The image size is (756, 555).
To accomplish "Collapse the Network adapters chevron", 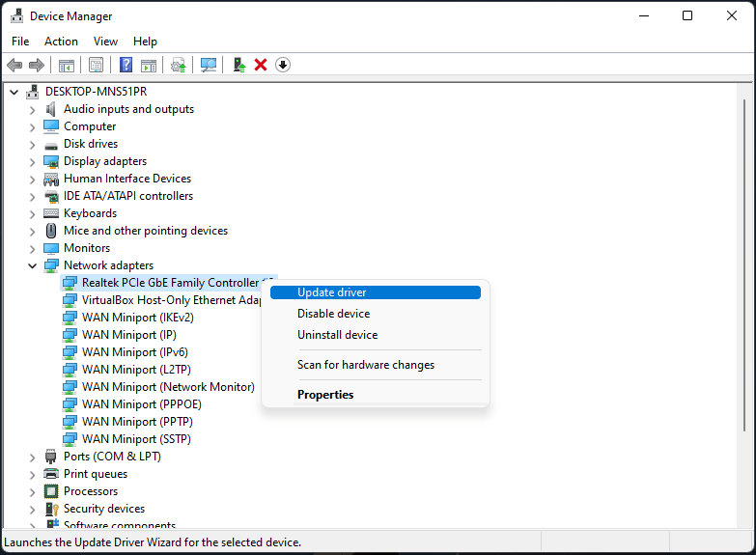I will pyautogui.click(x=32, y=265).
